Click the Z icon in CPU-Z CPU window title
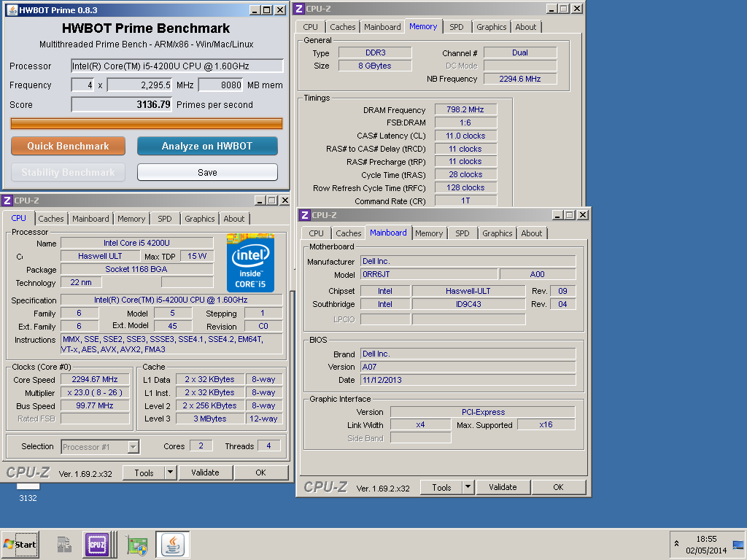Screen dimensions: 747x560 pos(7,201)
